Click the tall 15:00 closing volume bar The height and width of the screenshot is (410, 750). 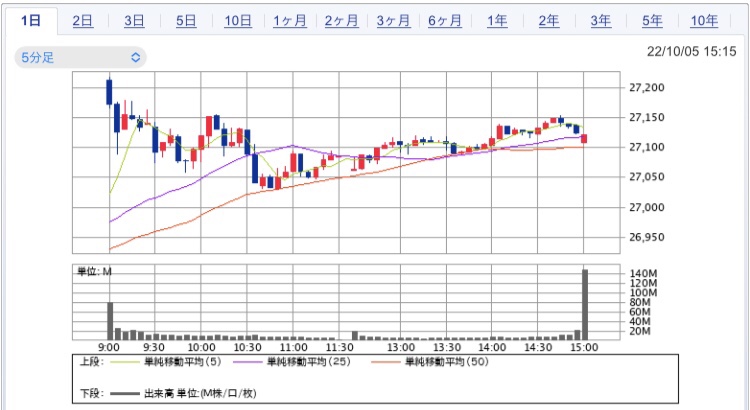click(x=585, y=305)
